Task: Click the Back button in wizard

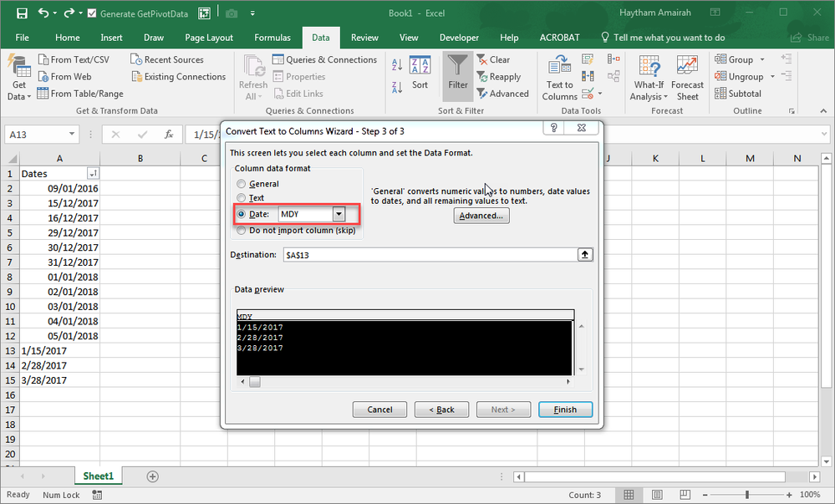Action: (x=441, y=410)
